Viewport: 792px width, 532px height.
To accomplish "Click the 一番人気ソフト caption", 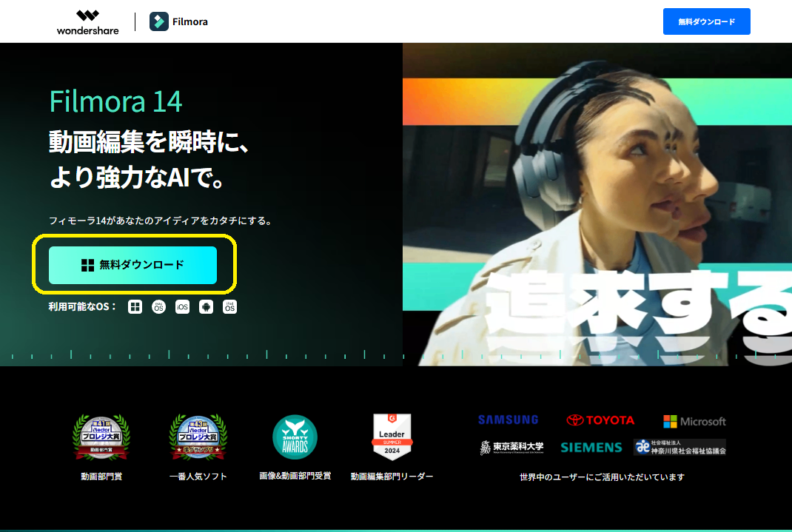I will pyautogui.click(x=198, y=477).
